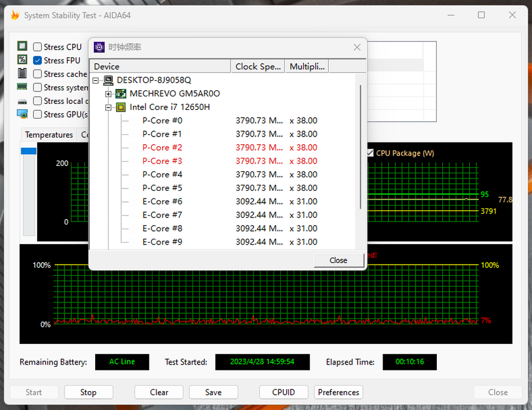This screenshot has width=532, height=410.
Task: Click the DESKTOP-8J9058Q computer icon
Action: click(x=108, y=80)
